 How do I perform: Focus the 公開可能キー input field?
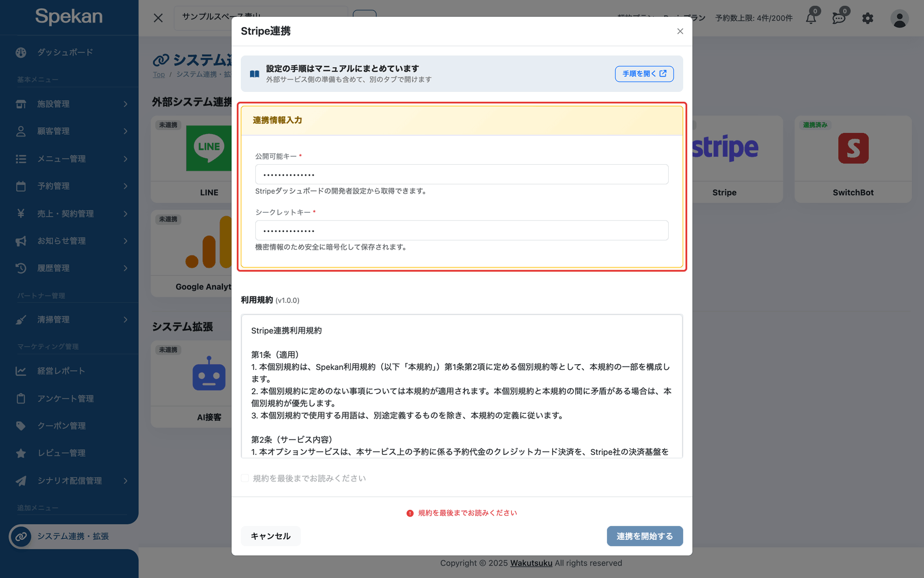point(462,175)
